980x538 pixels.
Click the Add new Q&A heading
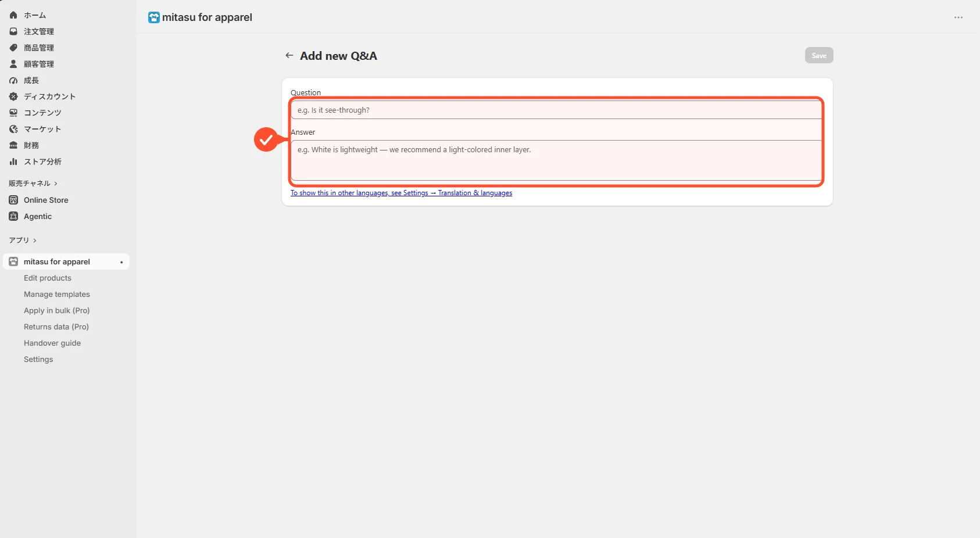[x=338, y=56]
